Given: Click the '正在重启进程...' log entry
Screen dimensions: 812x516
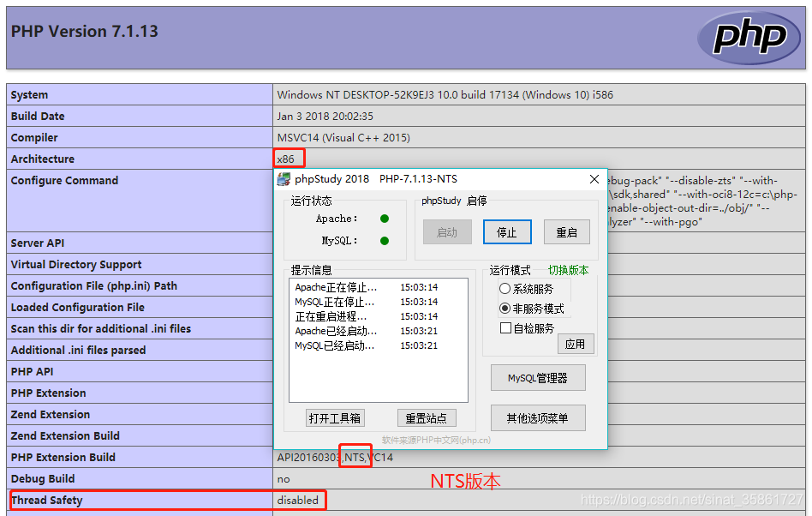Looking at the screenshot, I should click(331, 316).
